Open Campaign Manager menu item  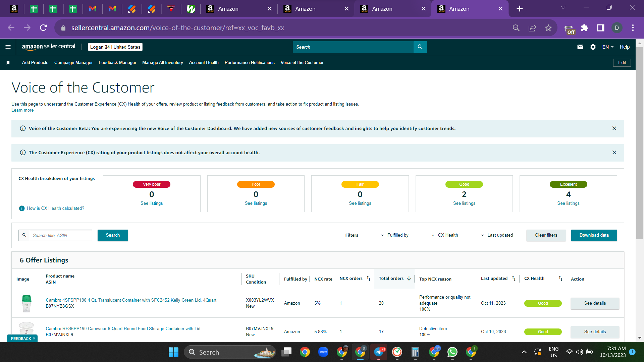[x=73, y=63]
